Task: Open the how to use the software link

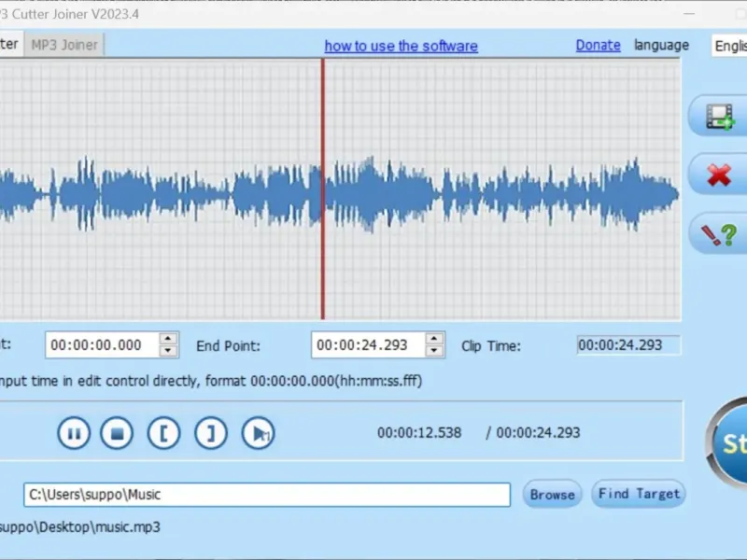Action: (x=402, y=46)
